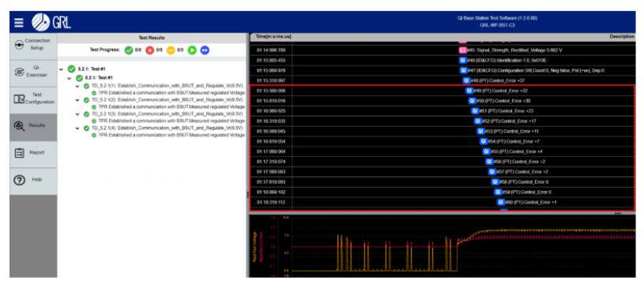Toggle the yellow warning-tests filter icon
The height and width of the screenshot is (292, 644).
pyautogui.click(x=171, y=50)
